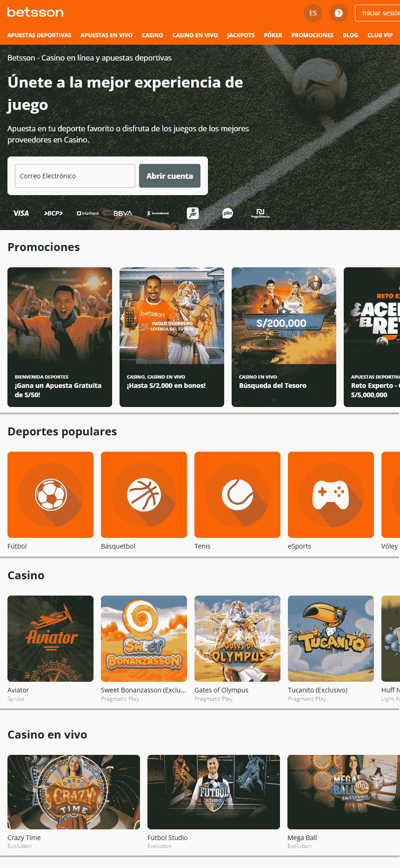Open the ES language selector
This screenshot has width=400, height=868.
[x=313, y=13]
